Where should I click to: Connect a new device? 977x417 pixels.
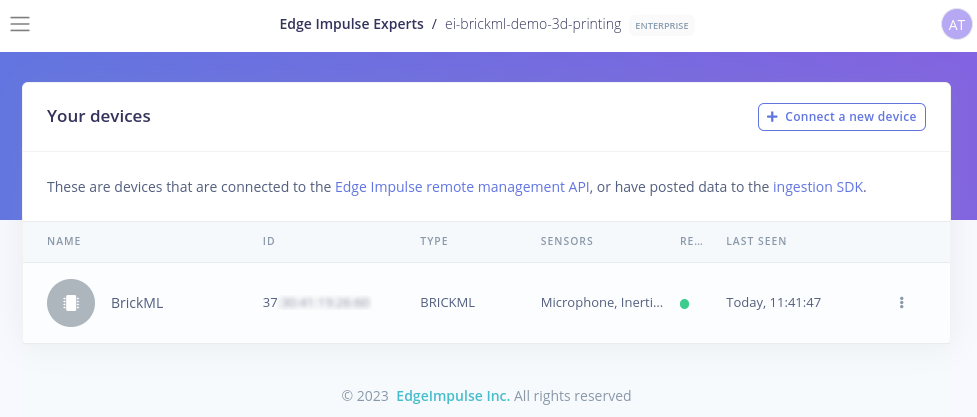click(x=842, y=117)
